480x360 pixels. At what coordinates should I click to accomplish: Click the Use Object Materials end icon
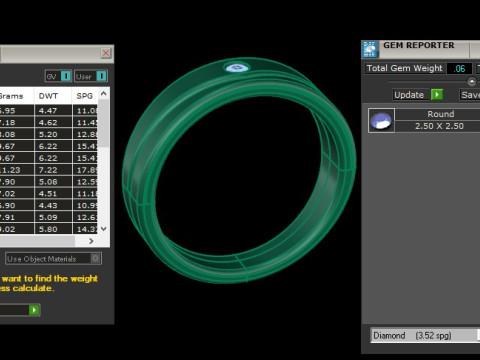(95, 258)
